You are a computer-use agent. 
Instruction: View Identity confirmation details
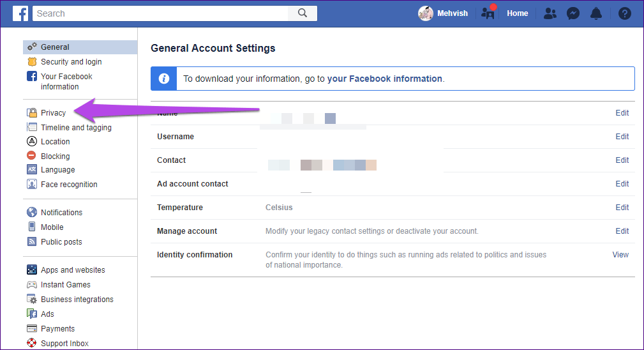(620, 255)
